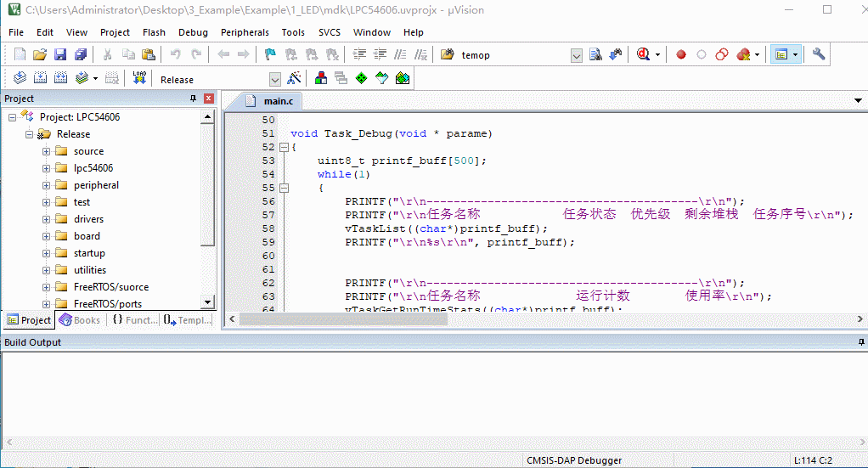Open the SVCS menu
The width and height of the screenshot is (868, 468).
[x=330, y=32]
